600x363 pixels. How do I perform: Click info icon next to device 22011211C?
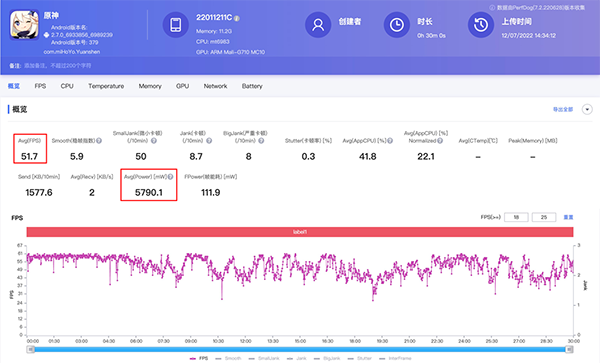237,18
